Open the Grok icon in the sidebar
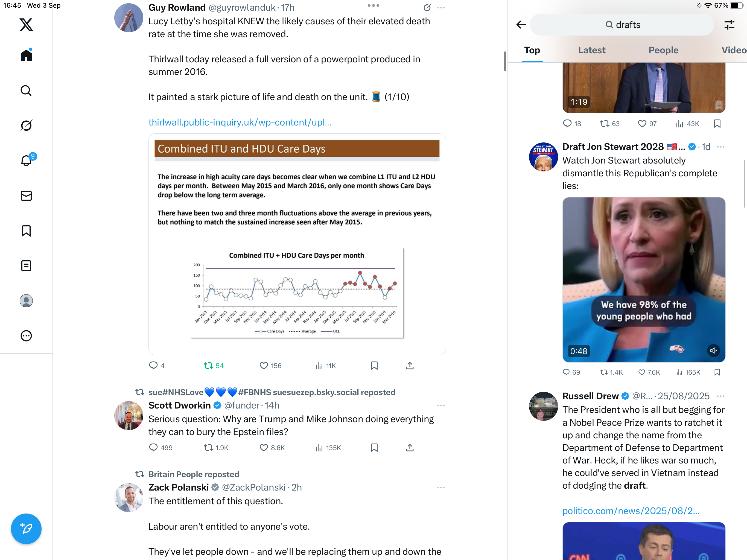Viewport: 747px width, 560px height. pos(26,125)
